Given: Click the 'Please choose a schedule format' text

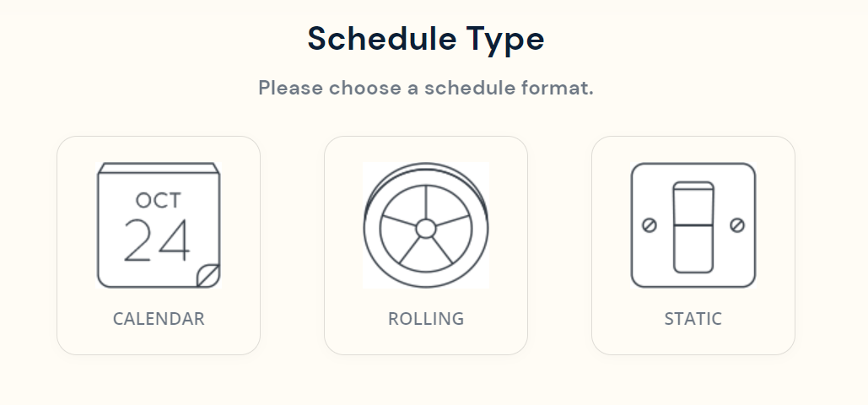Looking at the screenshot, I should click(426, 88).
